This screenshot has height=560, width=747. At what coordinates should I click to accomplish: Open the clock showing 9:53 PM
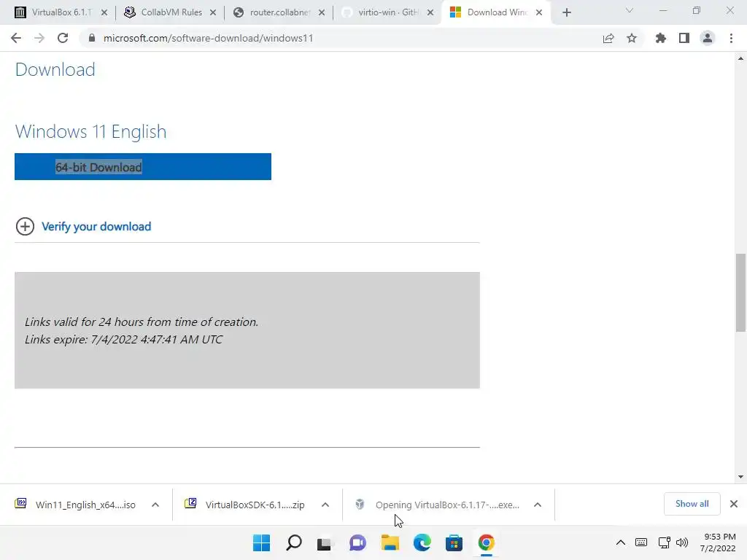[x=719, y=542]
